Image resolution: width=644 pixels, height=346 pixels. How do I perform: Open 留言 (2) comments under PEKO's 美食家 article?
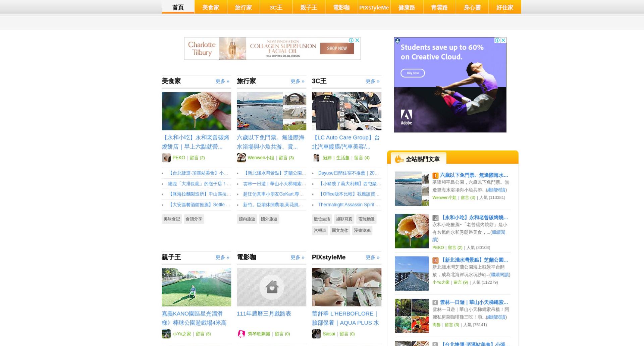[x=197, y=158]
